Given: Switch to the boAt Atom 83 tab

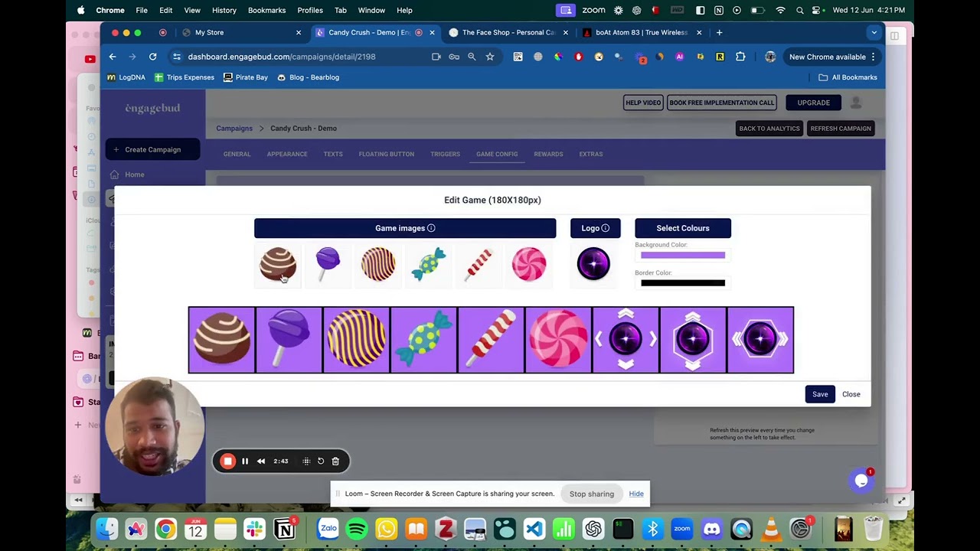Looking at the screenshot, I should point(642,33).
